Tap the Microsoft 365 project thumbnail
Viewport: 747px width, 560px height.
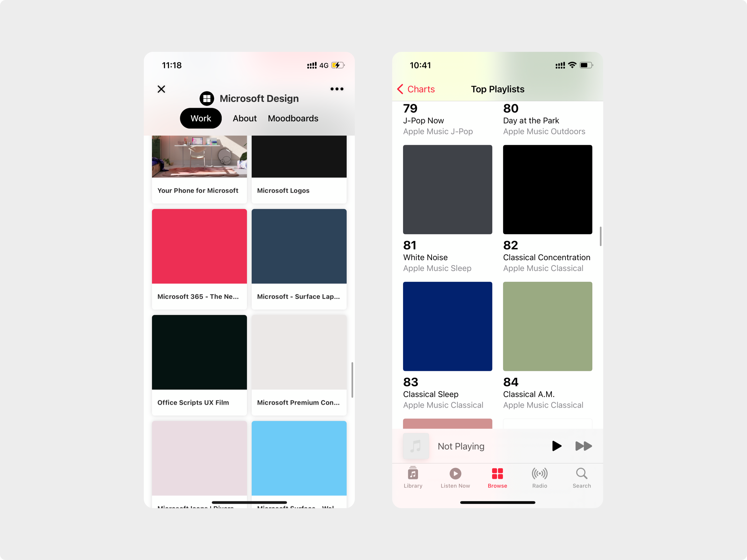click(199, 246)
